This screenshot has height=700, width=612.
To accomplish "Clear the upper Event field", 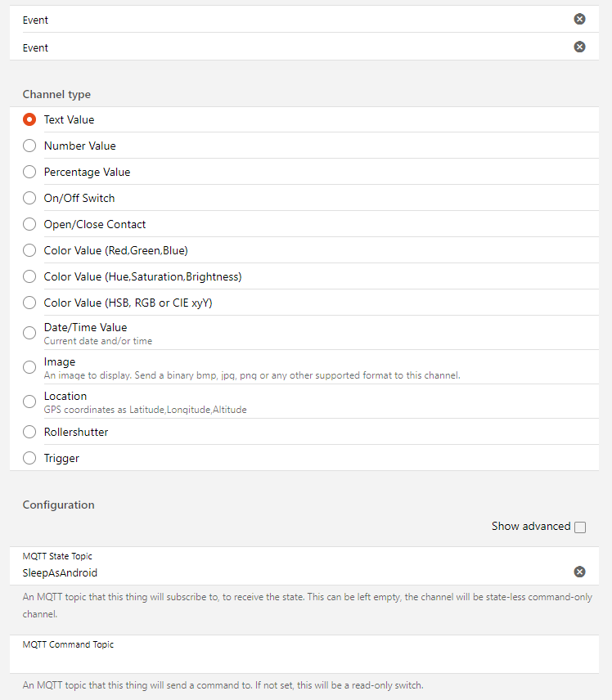I will point(579,19).
